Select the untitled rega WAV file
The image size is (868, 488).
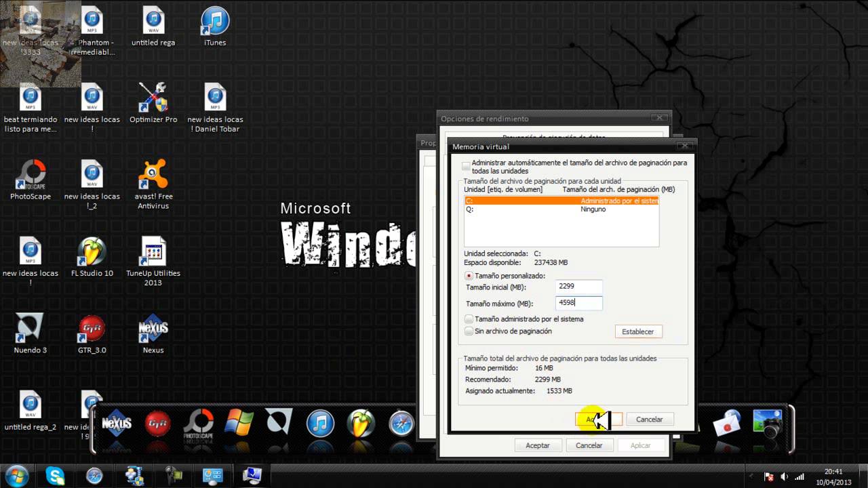pos(153,27)
